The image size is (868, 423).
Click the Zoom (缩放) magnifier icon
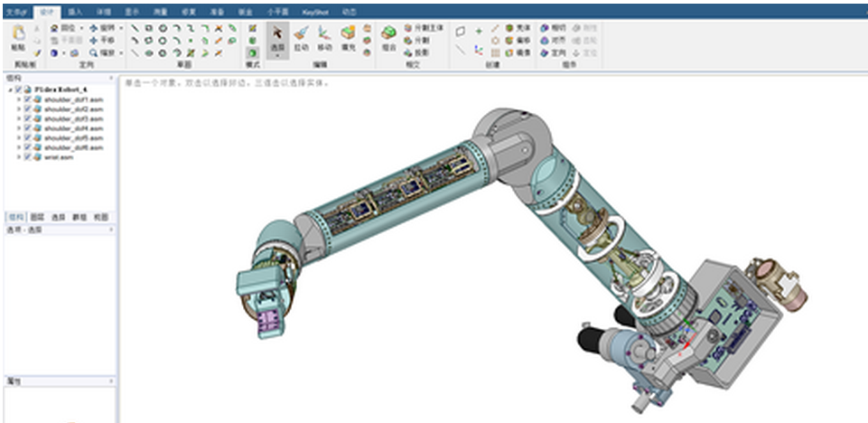93,53
